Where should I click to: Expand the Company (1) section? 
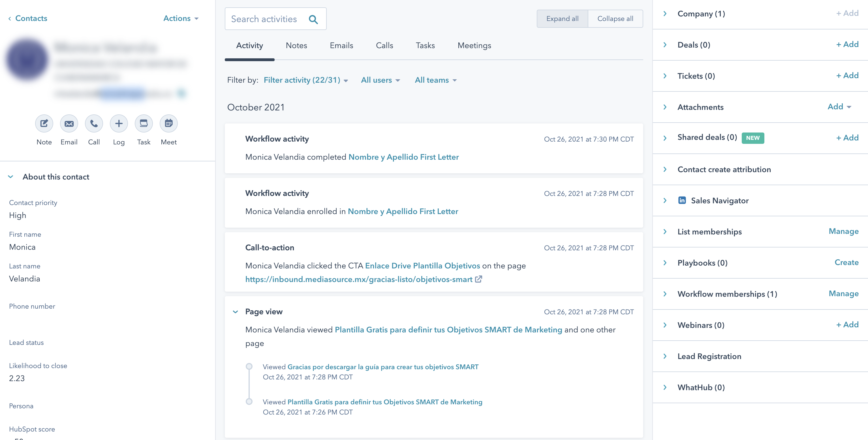pyautogui.click(x=665, y=14)
